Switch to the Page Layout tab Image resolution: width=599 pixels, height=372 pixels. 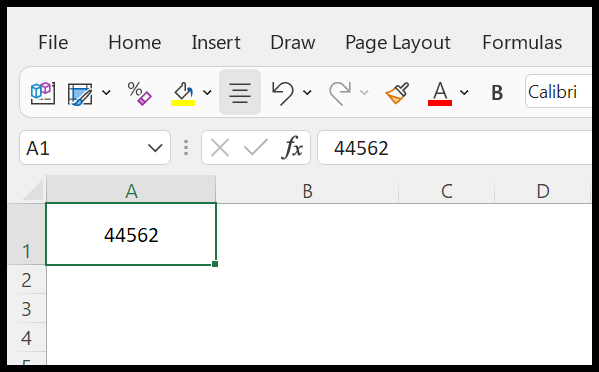(x=398, y=43)
